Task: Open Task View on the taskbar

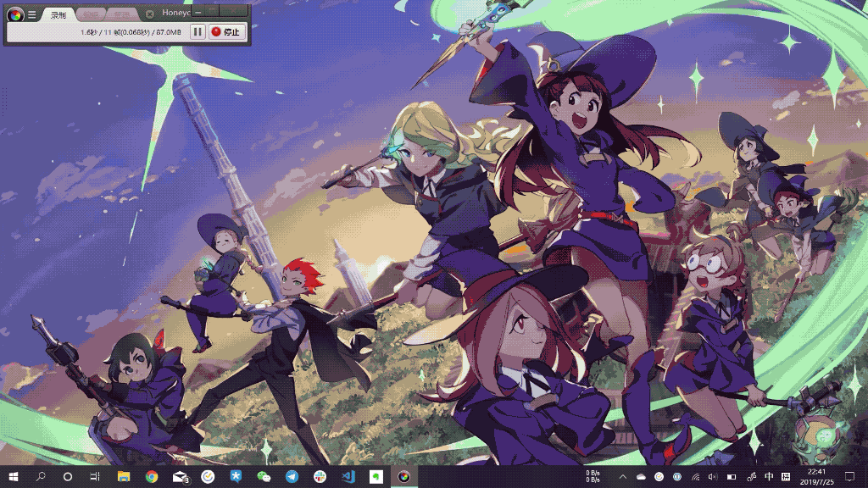Action: pos(95,476)
